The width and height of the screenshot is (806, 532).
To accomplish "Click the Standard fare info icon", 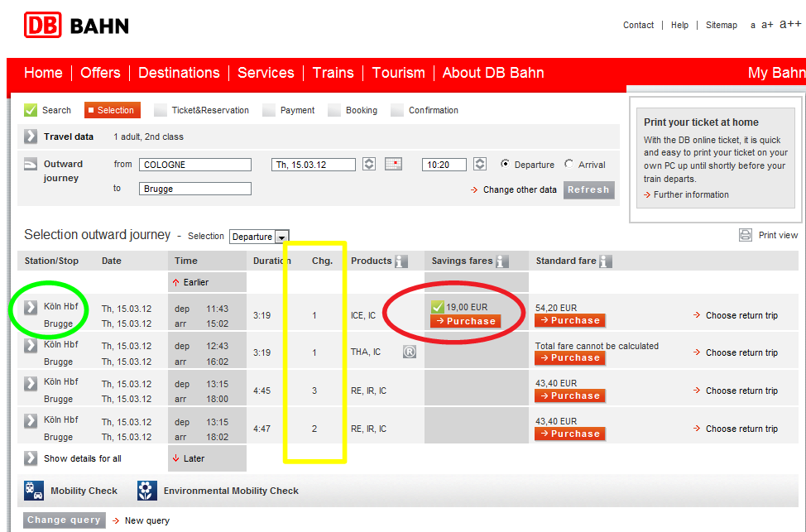I will [606, 261].
